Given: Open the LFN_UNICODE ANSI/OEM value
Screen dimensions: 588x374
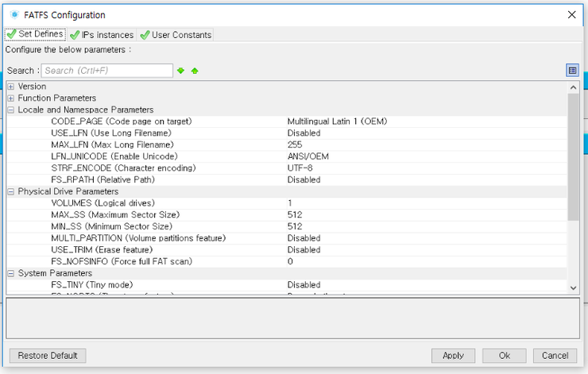Looking at the screenshot, I should tap(308, 156).
